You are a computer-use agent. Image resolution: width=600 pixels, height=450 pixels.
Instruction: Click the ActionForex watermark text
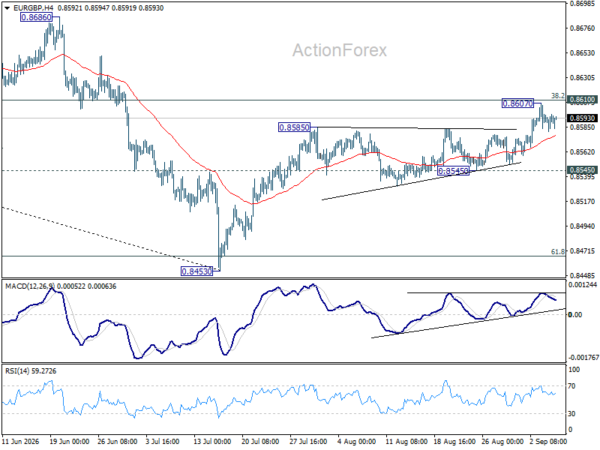340,51
